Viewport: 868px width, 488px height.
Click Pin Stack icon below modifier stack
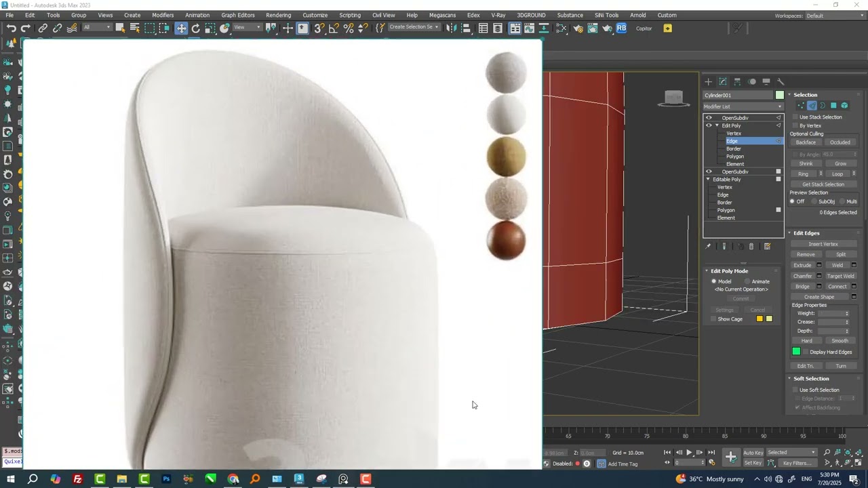pyautogui.click(x=708, y=247)
